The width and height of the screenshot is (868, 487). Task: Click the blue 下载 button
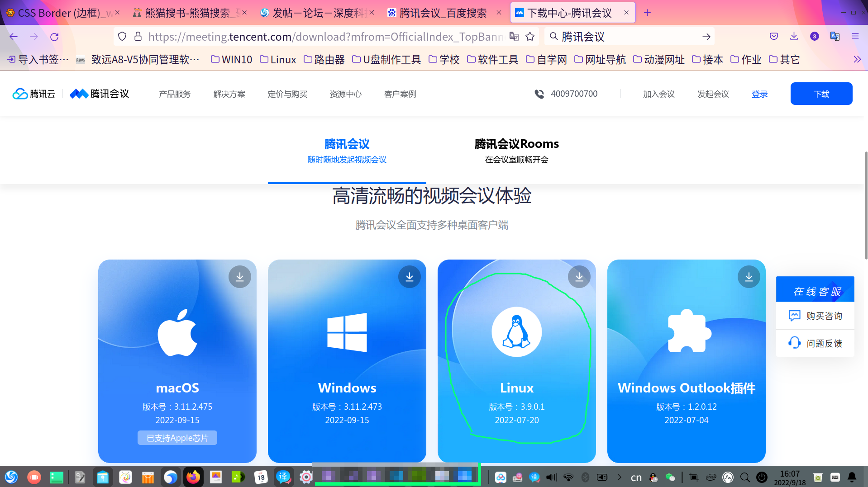tap(821, 94)
